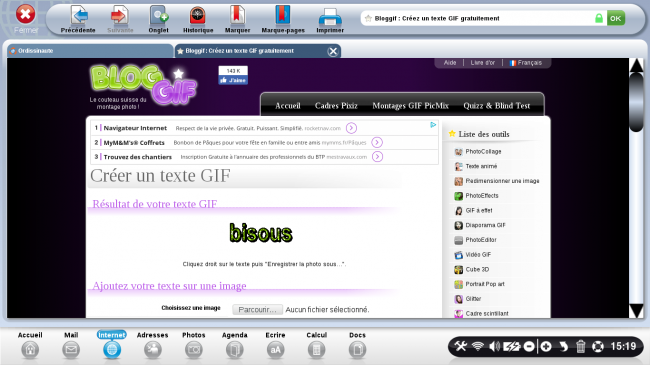Open Calcul from the bottom dock
Screen dimensions: 650x365
pos(316,345)
